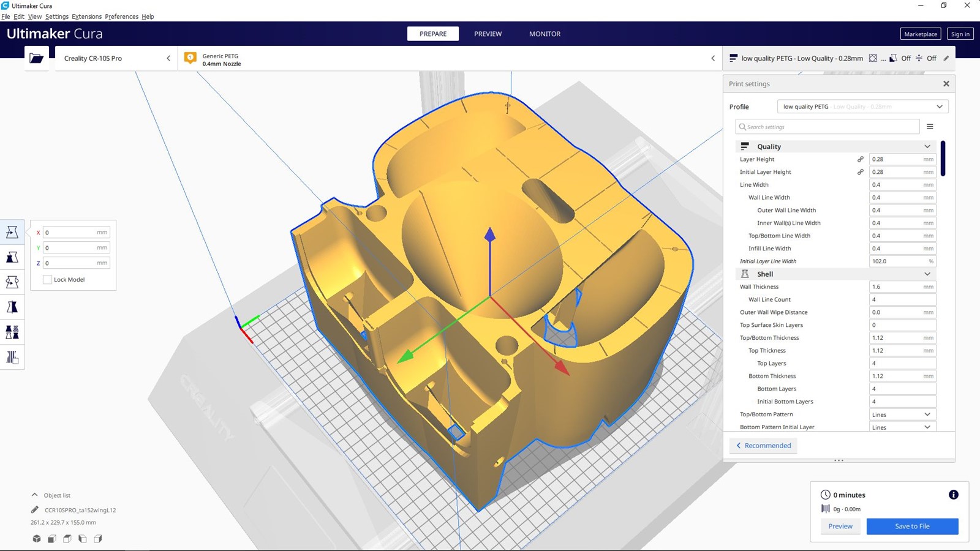Open the Edit menu

coord(19,17)
